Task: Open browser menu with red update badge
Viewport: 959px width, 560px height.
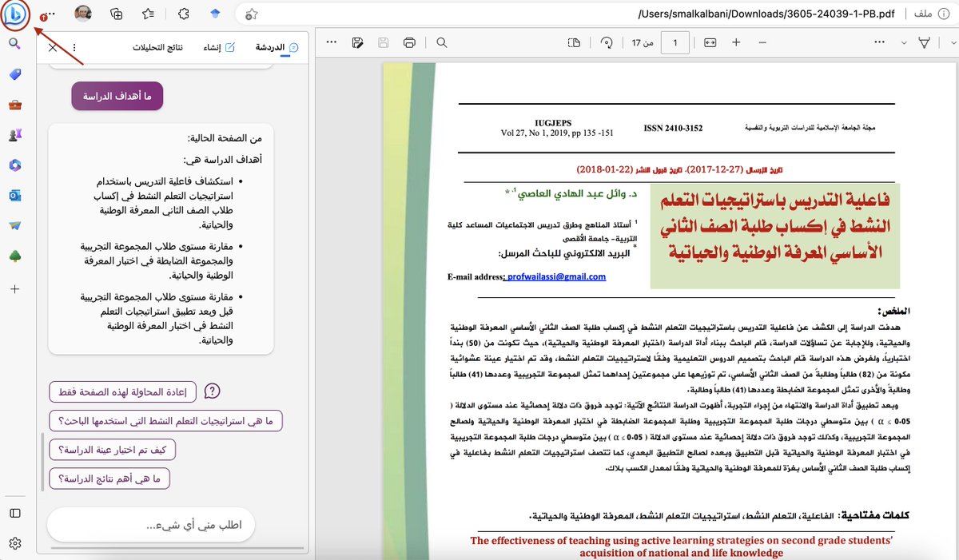Action: (x=47, y=14)
